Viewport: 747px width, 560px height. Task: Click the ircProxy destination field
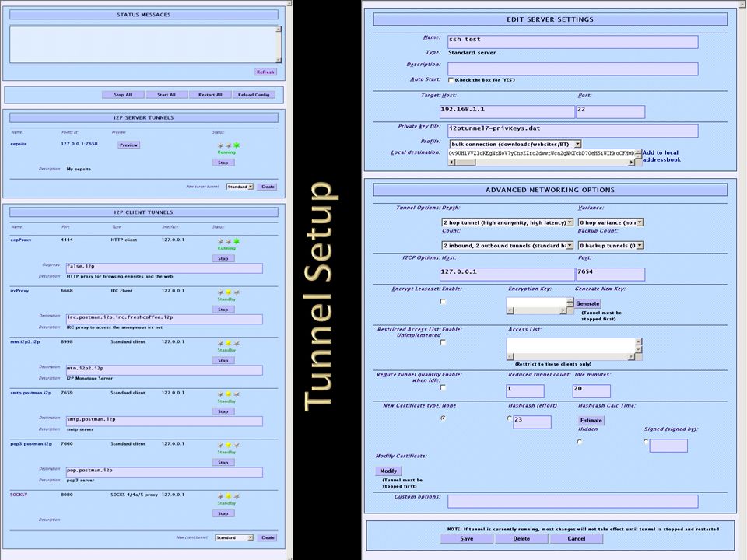pyautogui.click(x=164, y=319)
